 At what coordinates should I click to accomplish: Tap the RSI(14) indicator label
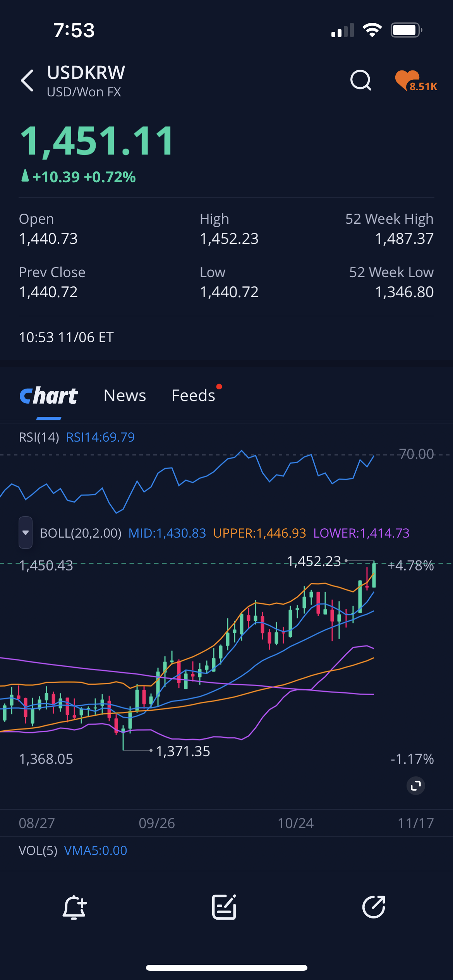coord(39,437)
